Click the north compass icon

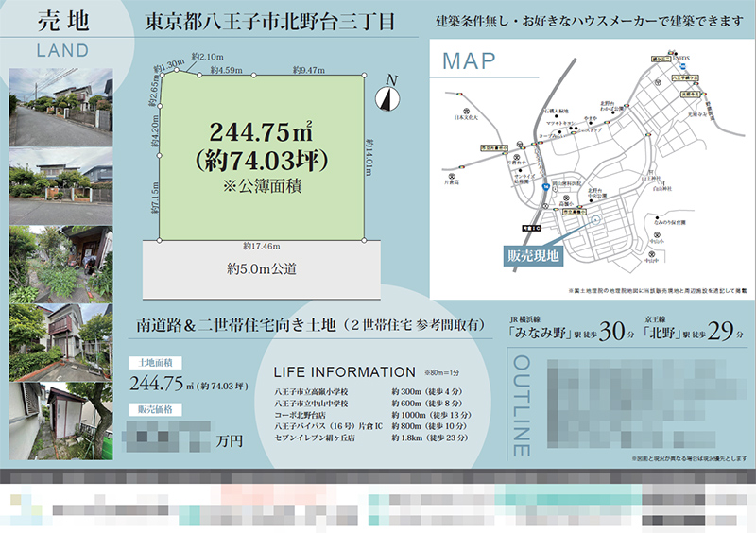[386, 96]
